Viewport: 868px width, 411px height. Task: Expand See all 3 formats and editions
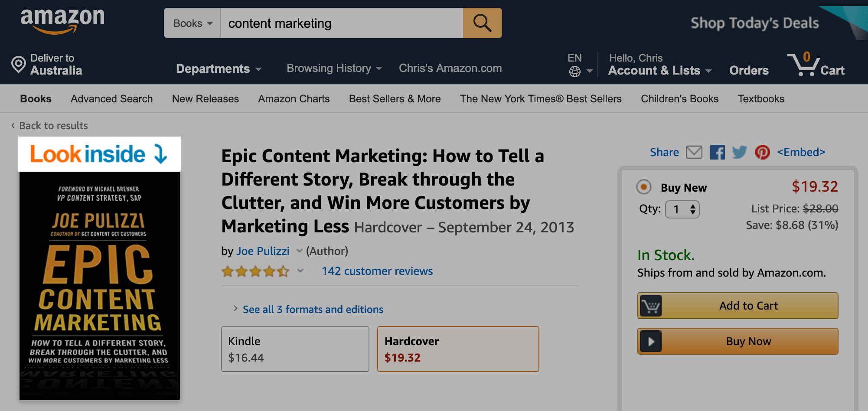pyautogui.click(x=312, y=309)
